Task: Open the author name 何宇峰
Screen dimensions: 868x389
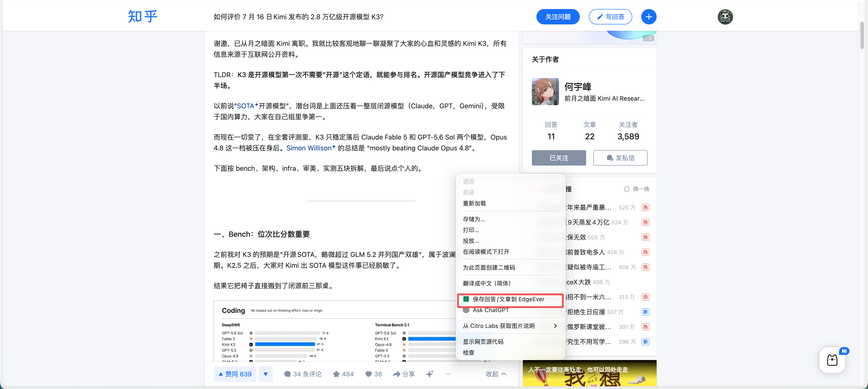Action: [578, 87]
